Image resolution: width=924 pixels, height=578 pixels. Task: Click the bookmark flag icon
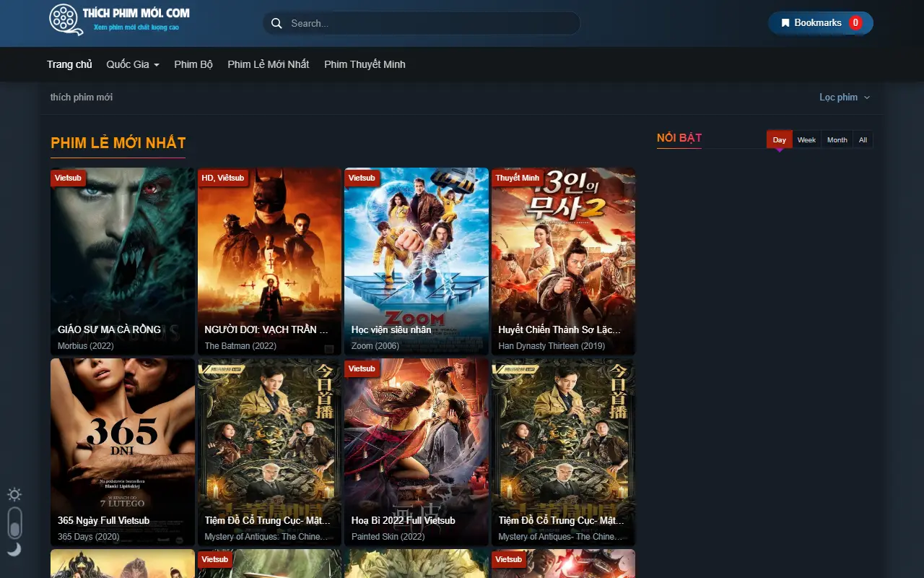click(785, 23)
